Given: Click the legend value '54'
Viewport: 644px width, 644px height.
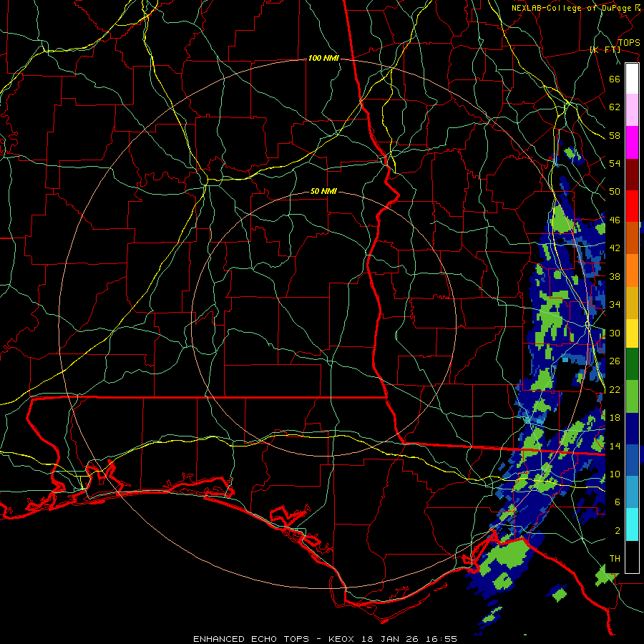Looking at the screenshot, I should 615,163.
